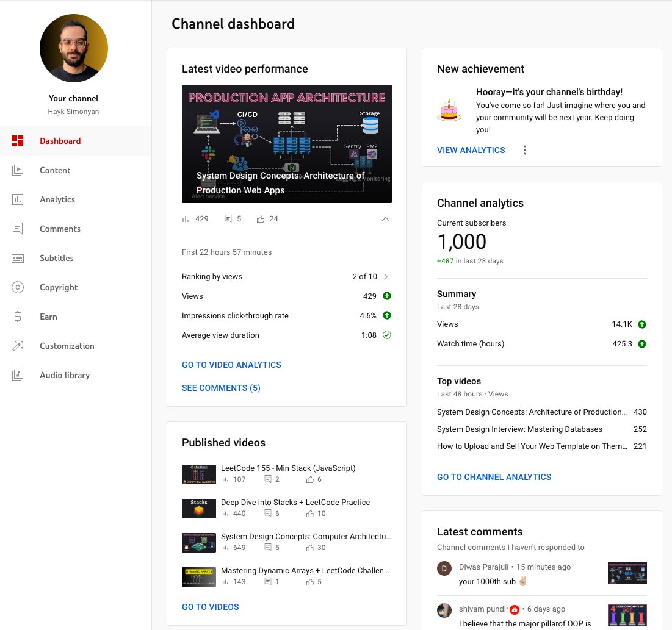
Task: Open the three-dot menu beside VIEW ANALYTICS
Action: [x=525, y=150]
